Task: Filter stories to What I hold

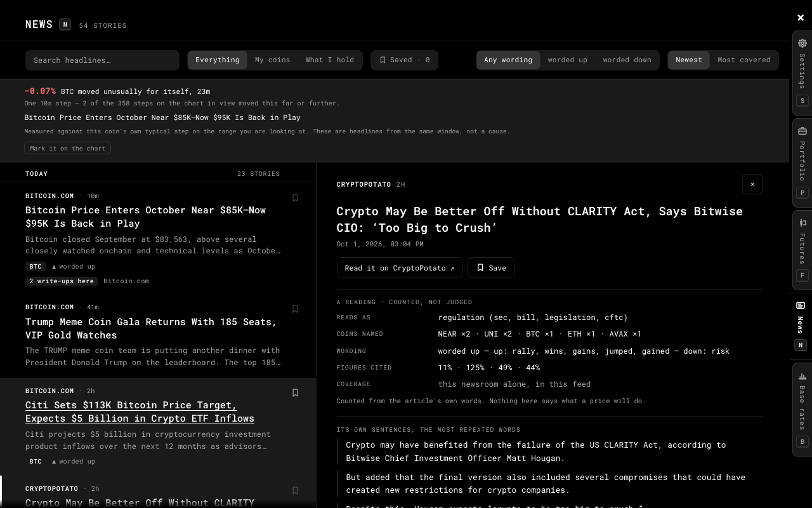Action: (330, 60)
